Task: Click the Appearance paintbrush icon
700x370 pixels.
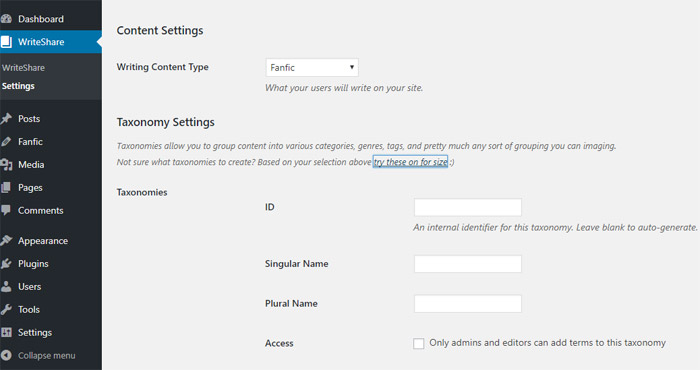Action: (x=6, y=241)
